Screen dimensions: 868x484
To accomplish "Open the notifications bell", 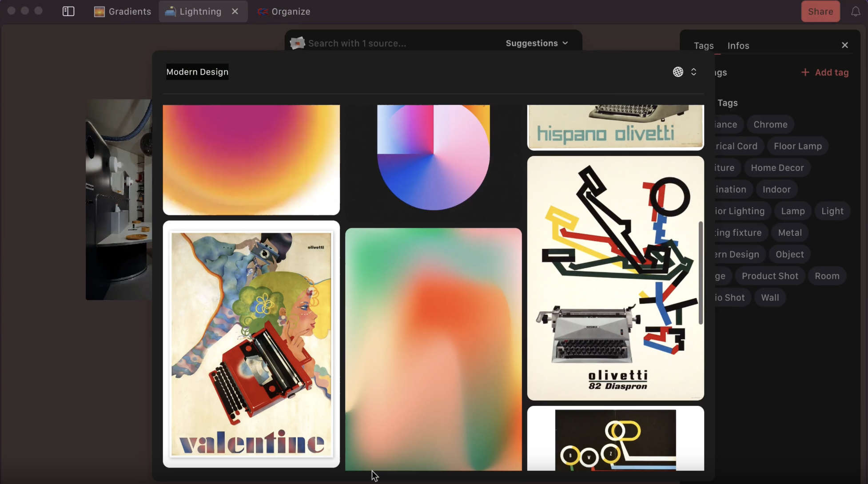I will (855, 11).
